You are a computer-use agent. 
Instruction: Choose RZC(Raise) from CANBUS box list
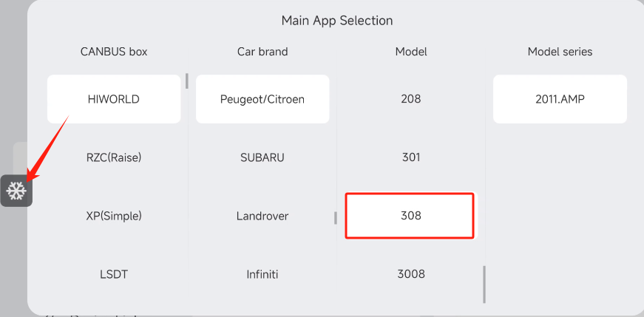pyautogui.click(x=114, y=157)
